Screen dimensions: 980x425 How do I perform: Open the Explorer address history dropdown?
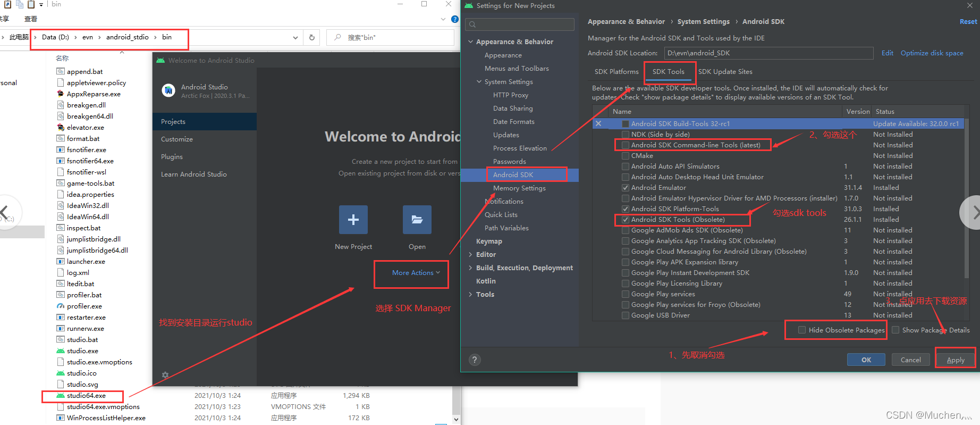[x=295, y=37]
